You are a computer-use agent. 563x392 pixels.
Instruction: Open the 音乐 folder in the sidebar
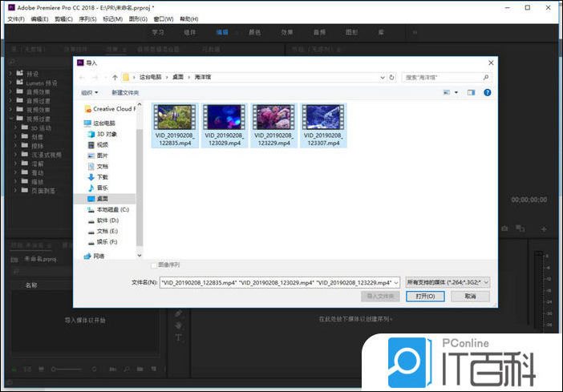pos(102,187)
